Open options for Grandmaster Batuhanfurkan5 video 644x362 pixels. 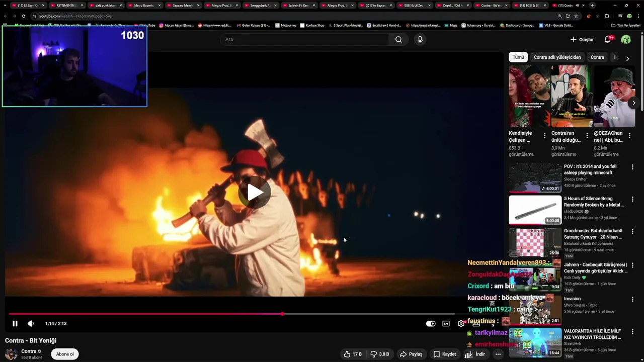(x=632, y=232)
